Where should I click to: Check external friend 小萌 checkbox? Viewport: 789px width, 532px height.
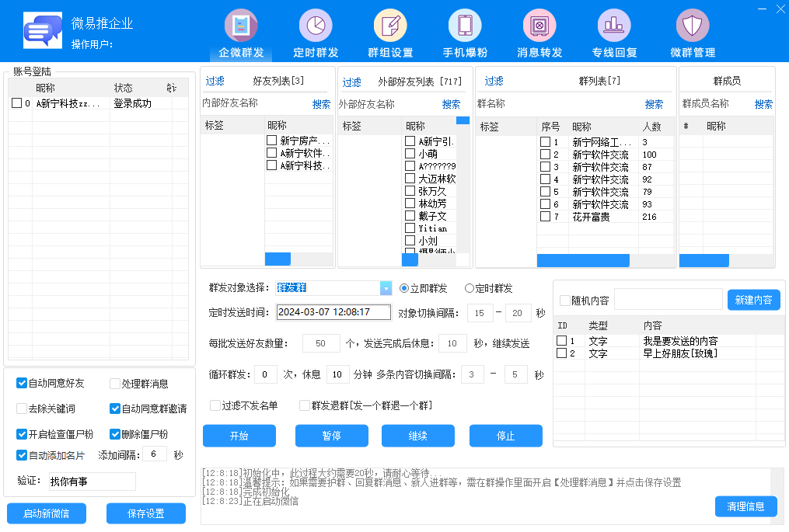[x=410, y=153]
